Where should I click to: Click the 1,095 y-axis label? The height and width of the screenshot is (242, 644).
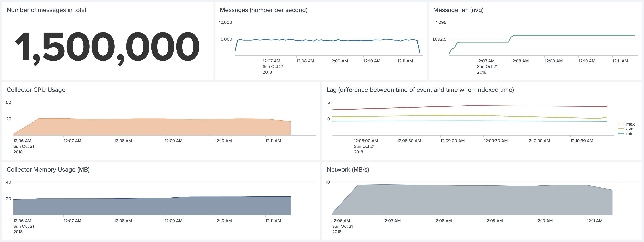(441, 22)
